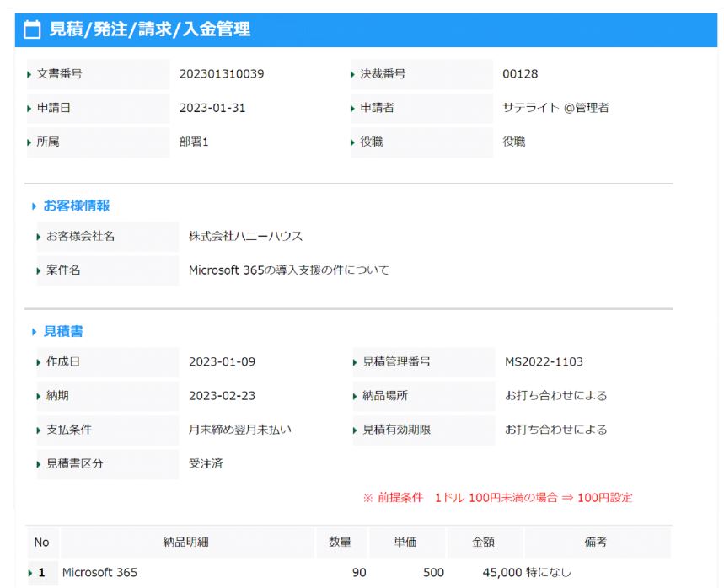Click the calendar icon in the blue header
Image resolution: width=724 pixels, height=588 pixels.
point(32,29)
